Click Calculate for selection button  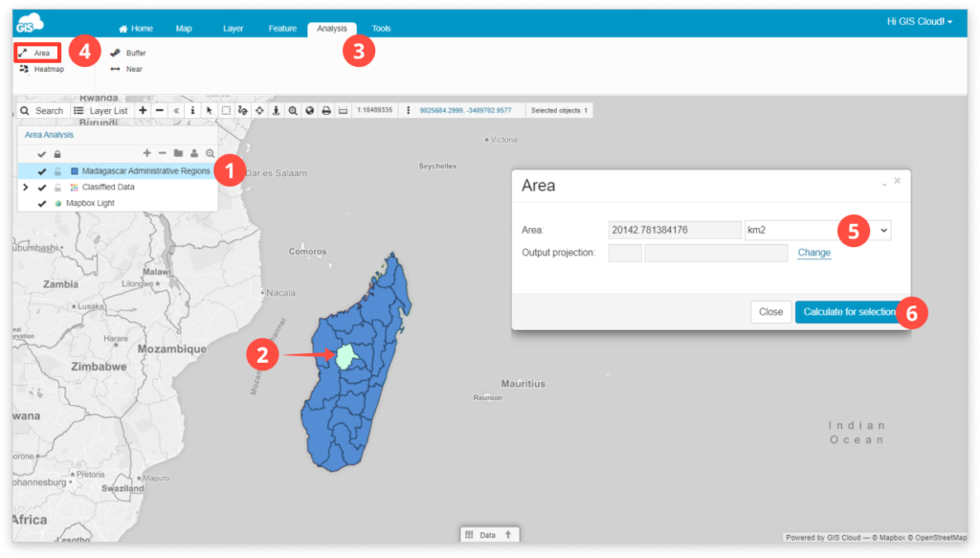point(850,312)
